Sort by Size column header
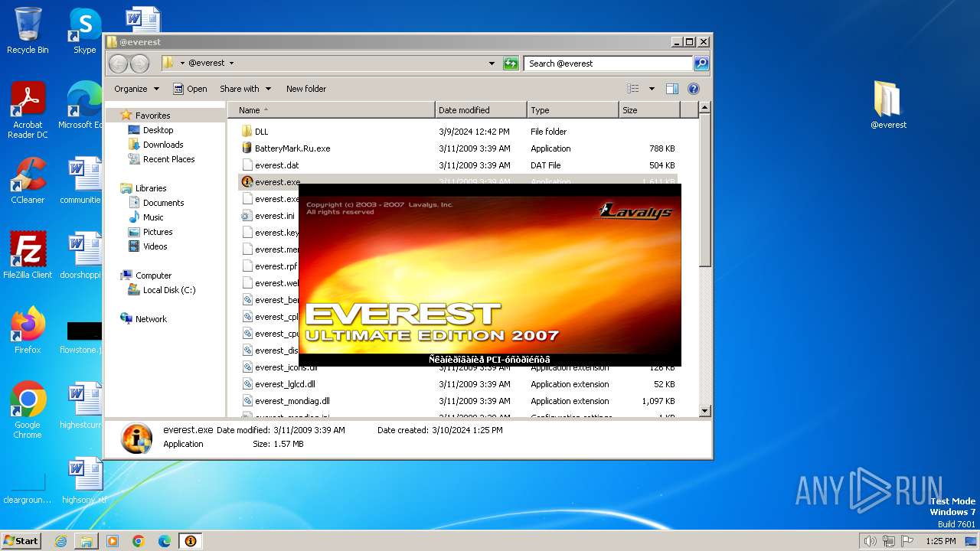This screenshot has width=980, height=551. point(649,110)
